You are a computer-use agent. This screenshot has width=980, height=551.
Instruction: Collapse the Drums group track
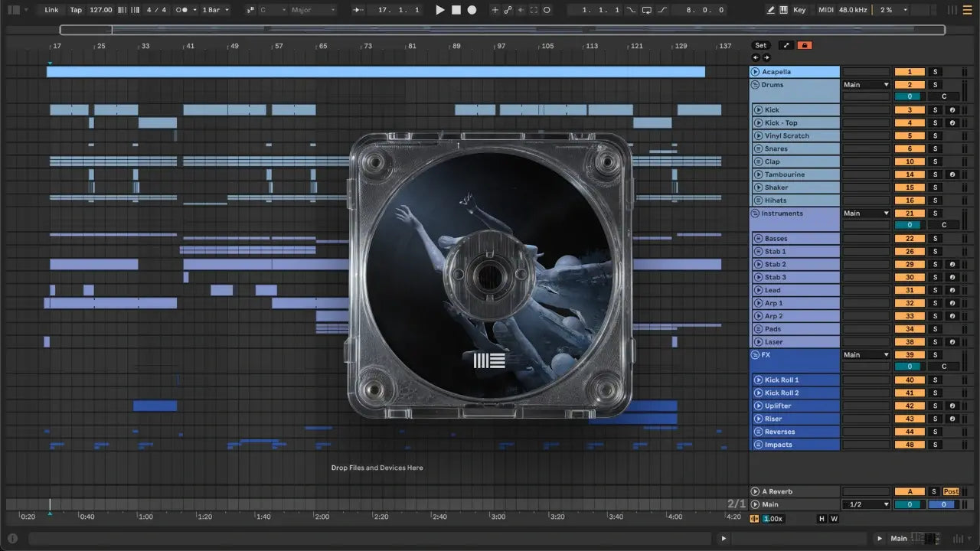click(756, 85)
